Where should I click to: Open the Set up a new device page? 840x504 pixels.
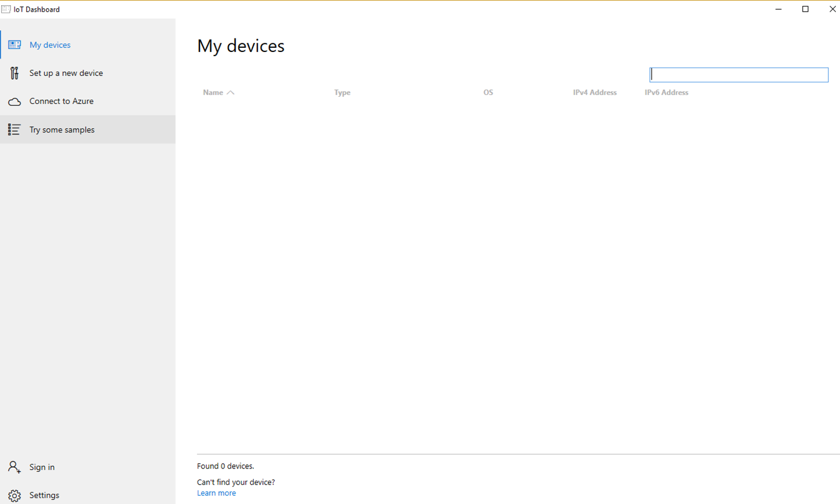coord(66,73)
